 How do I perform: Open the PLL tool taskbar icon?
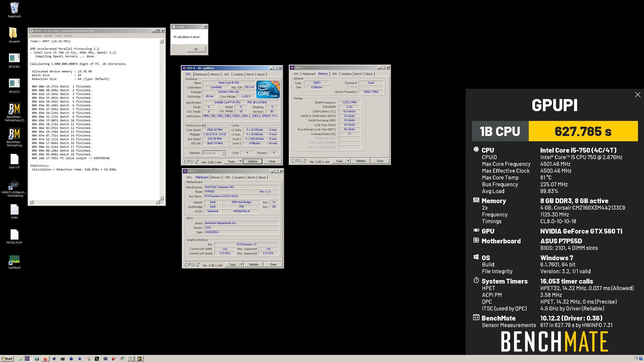pos(105,359)
